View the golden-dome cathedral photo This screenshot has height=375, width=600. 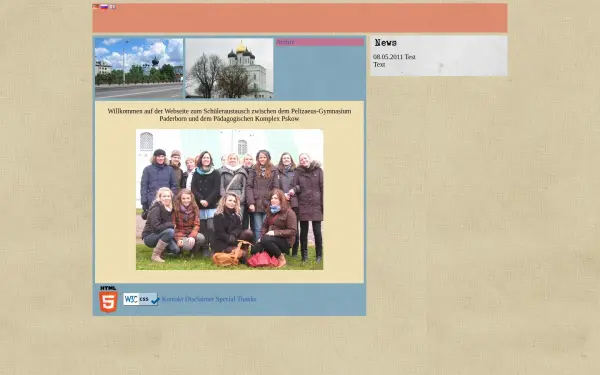[229, 68]
